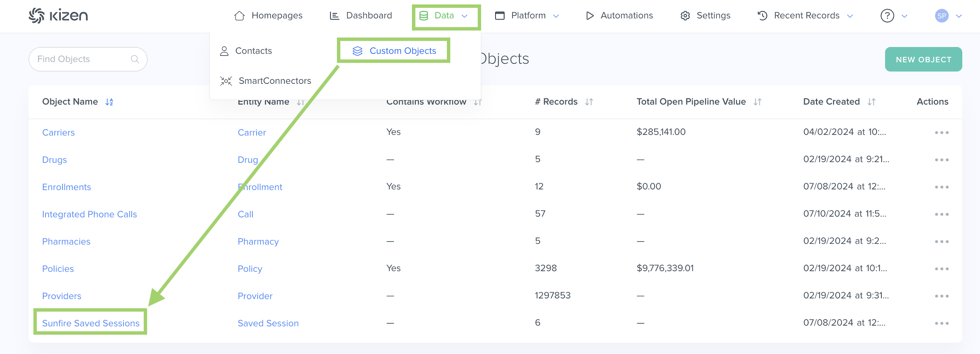Click the $9,776,339.01 pipeline value
The width and height of the screenshot is (980, 354).
665,268
